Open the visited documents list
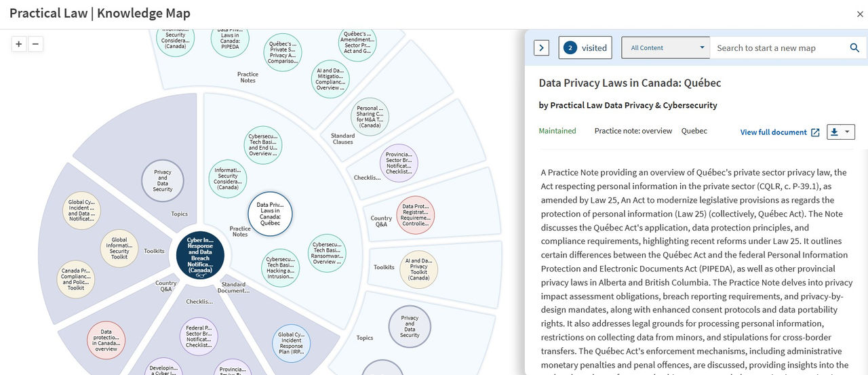 (x=585, y=47)
